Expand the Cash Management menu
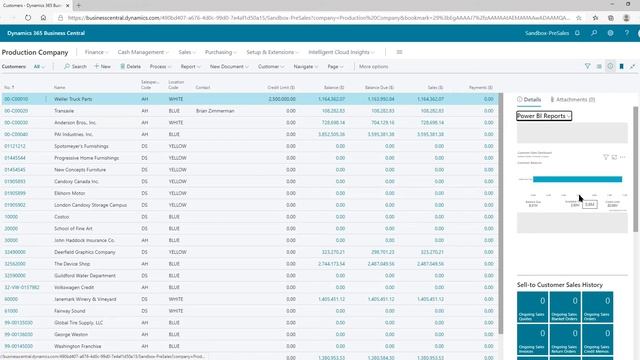Viewport: 640px width, 360px height. tap(143, 52)
